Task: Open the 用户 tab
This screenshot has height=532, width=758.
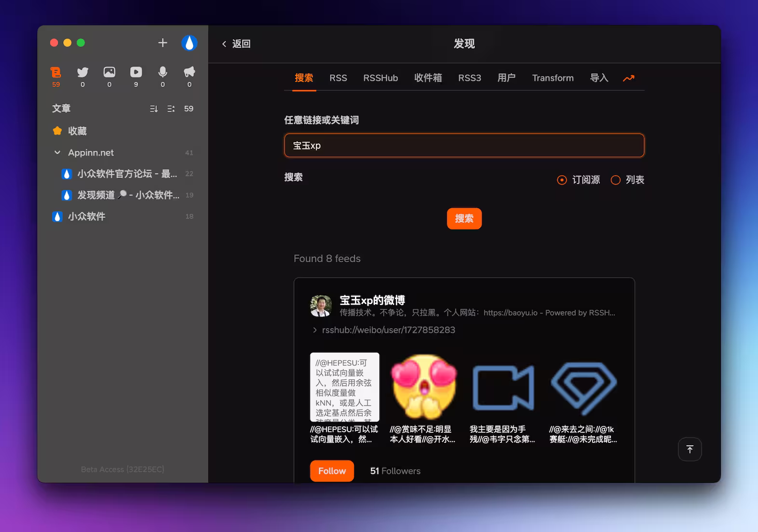Action: coord(506,78)
